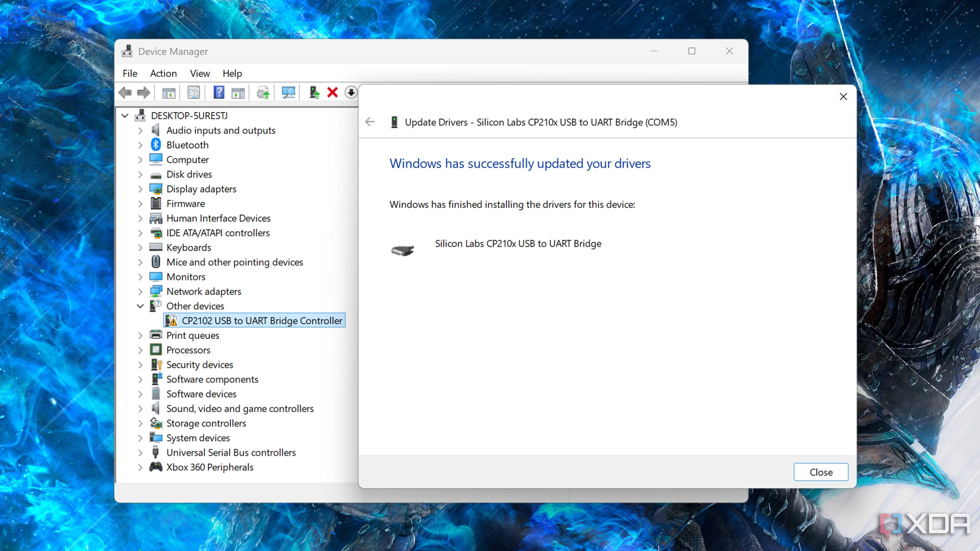Click Enable device toolbar icon

click(x=314, y=92)
